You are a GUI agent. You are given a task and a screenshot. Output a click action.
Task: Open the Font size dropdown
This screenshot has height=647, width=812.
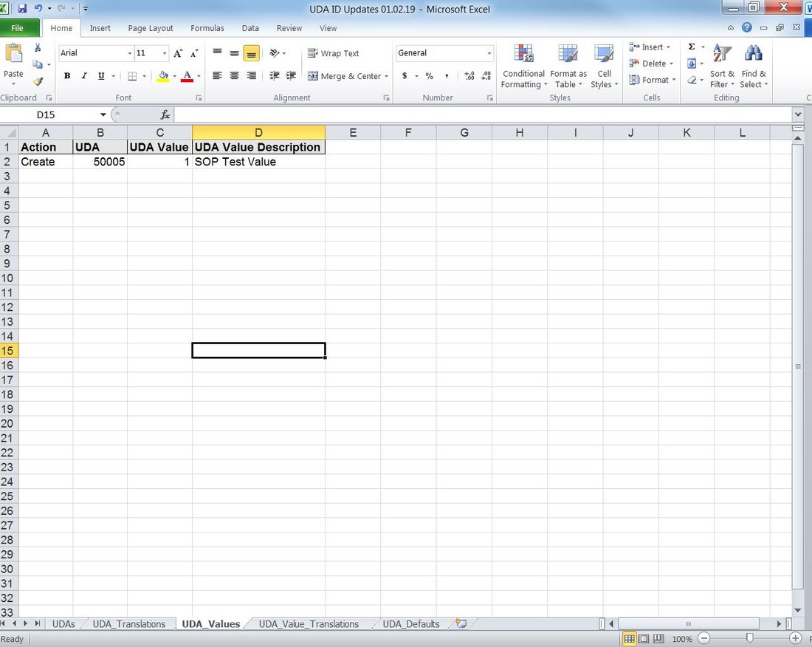(164, 53)
